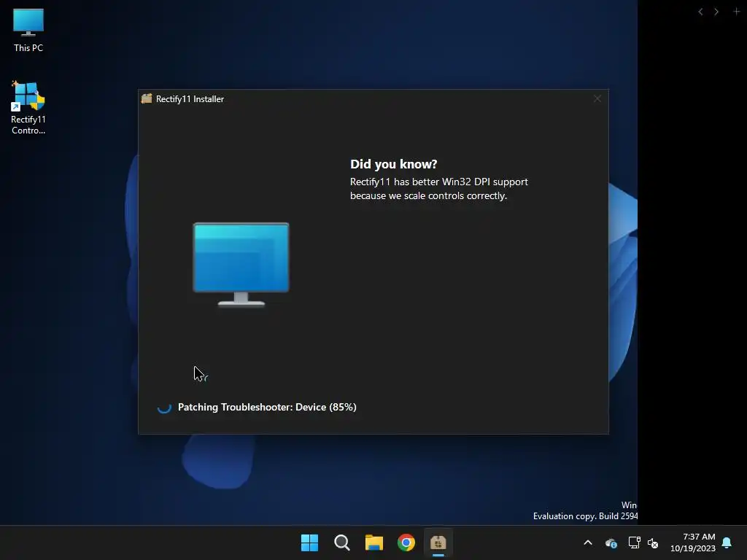The height and width of the screenshot is (560, 747).
Task: Focus the Rectify11 Installer taskbar icon
Action: point(438,542)
